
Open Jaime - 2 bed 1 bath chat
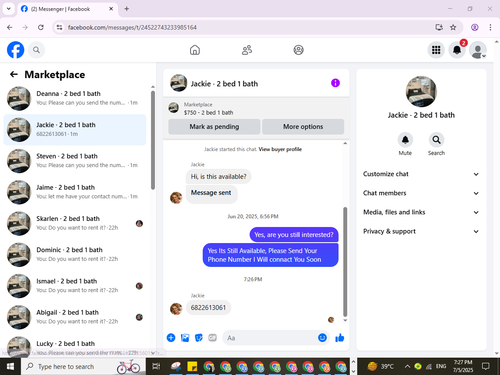75,192
